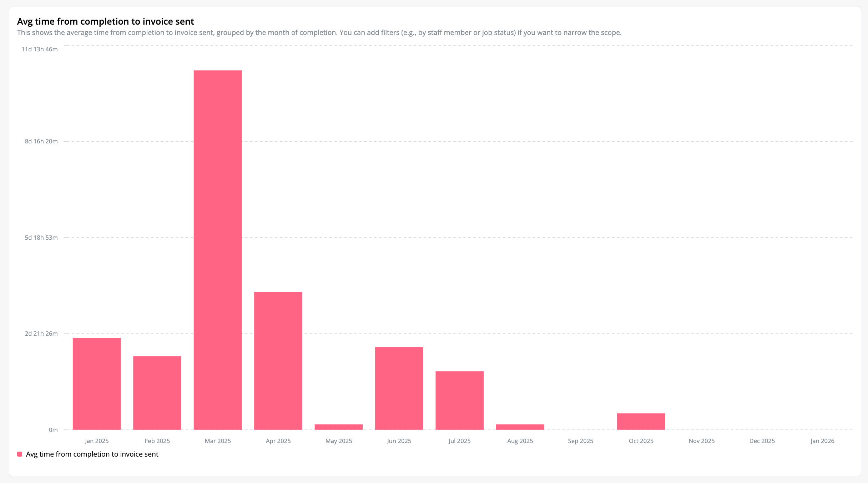Screen dimensions: 868x483
Task: Click the Mar 2025 bar
Action: coord(218,250)
